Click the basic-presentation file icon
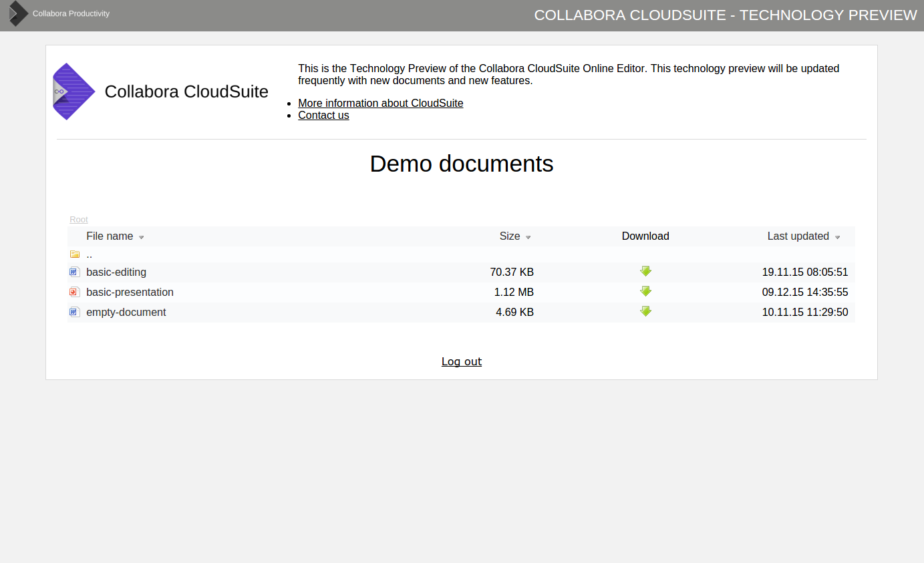The width and height of the screenshot is (924, 563). [x=75, y=292]
